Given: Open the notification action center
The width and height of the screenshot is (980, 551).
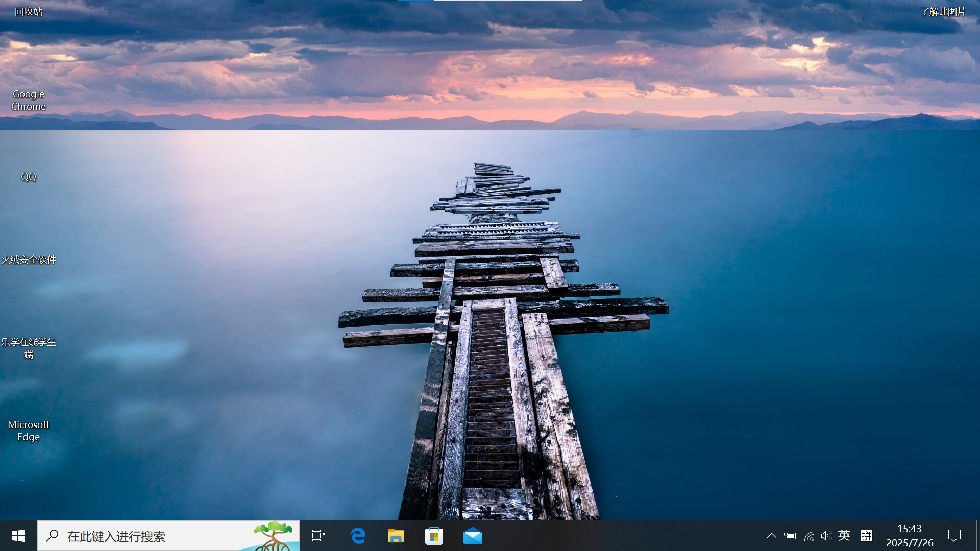Looking at the screenshot, I should [x=954, y=536].
